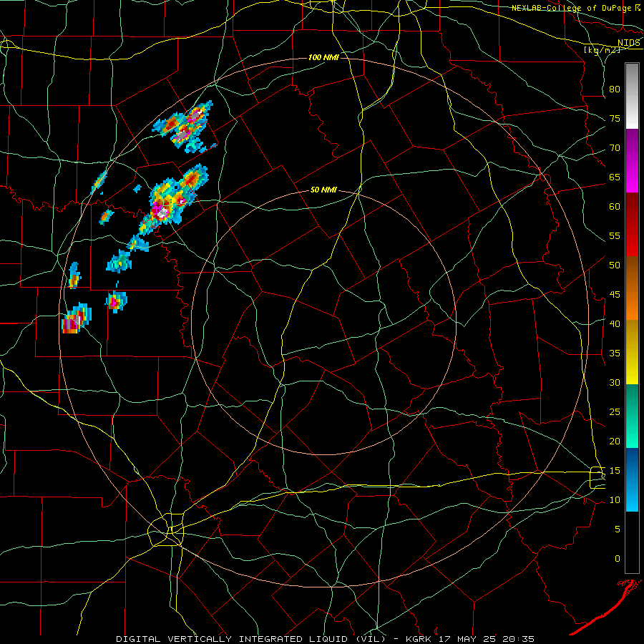Click the 30 value on the VIL scale
The width and height of the screenshot is (644, 644).
coord(615,383)
